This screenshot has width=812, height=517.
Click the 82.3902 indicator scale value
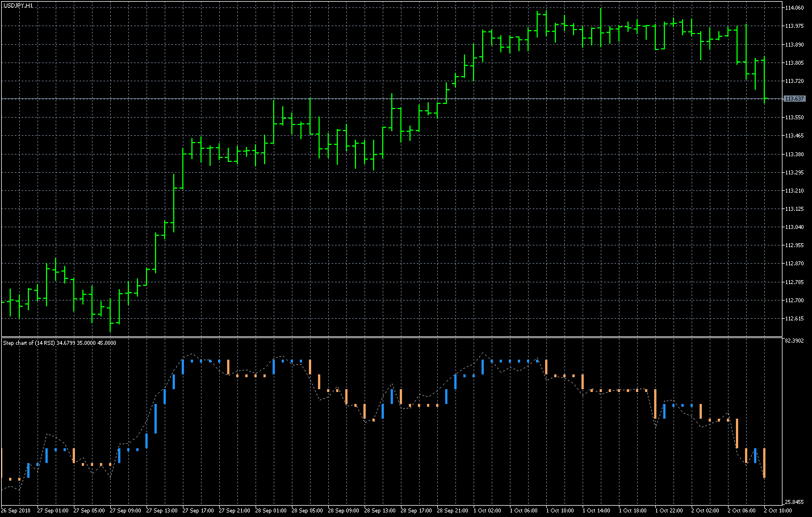point(794,341)
